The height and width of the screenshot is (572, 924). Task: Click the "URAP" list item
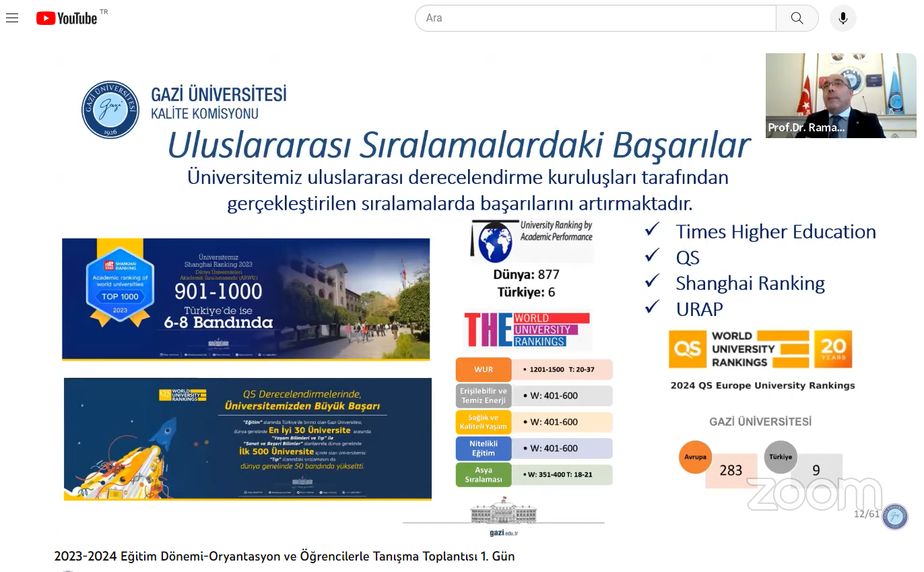coord(699,309)
